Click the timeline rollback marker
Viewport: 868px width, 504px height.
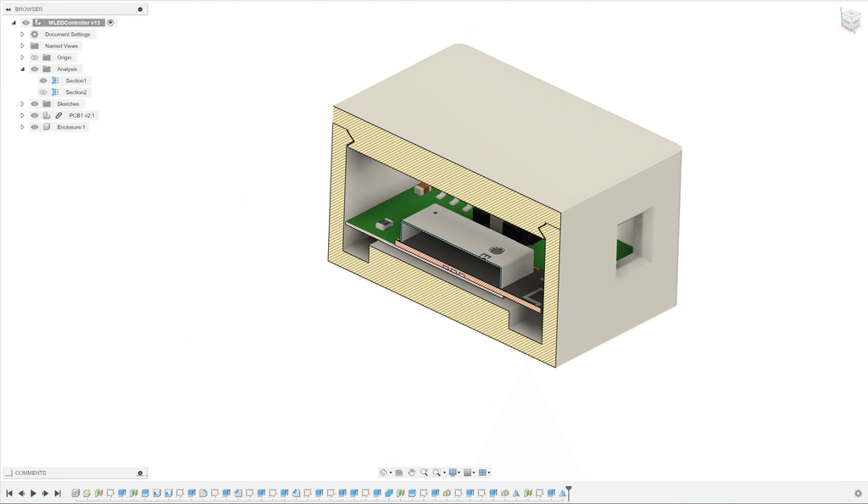coord(569,492)
